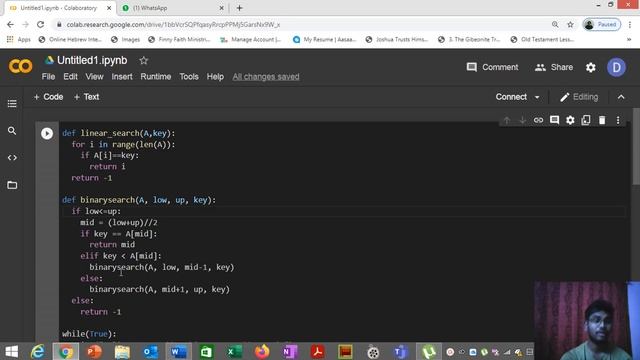Add a new Code cell

click(48, 97)
